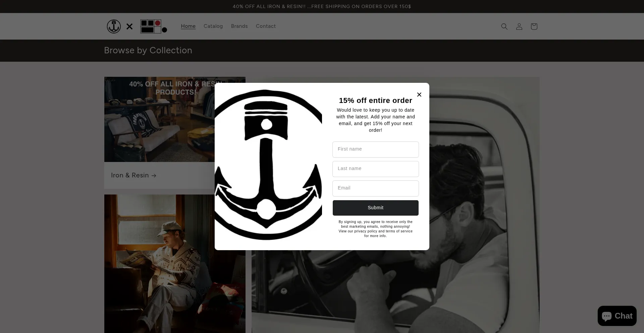644x333 pixels.
Task: Open the Catalog menu item
Action: click(x=213, y=26)
